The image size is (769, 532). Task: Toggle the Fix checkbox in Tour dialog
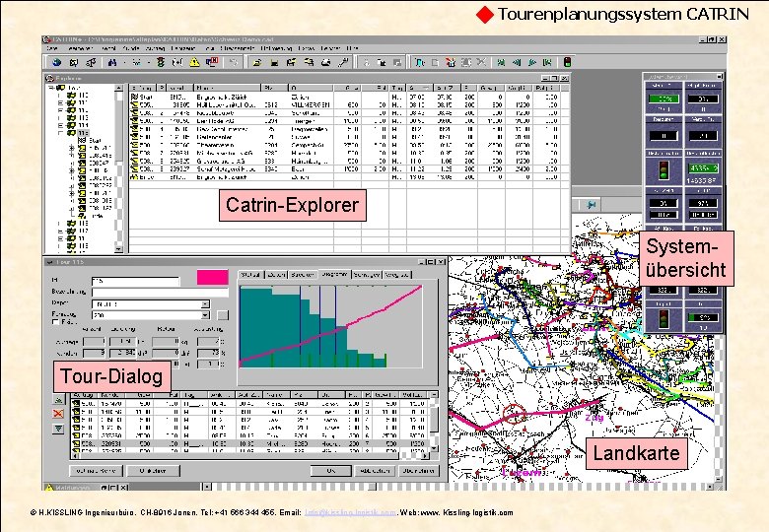(x=55, y=322)
